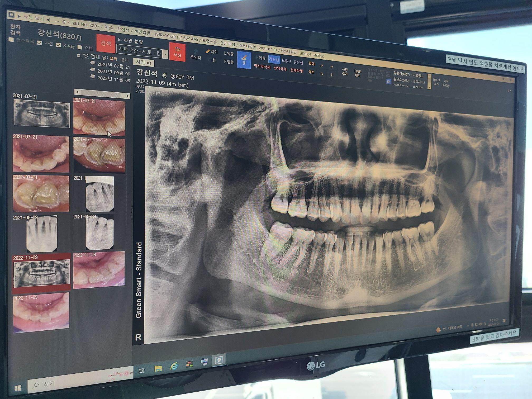Activate the blue 펜 pen tool

[x=244, y=60]
